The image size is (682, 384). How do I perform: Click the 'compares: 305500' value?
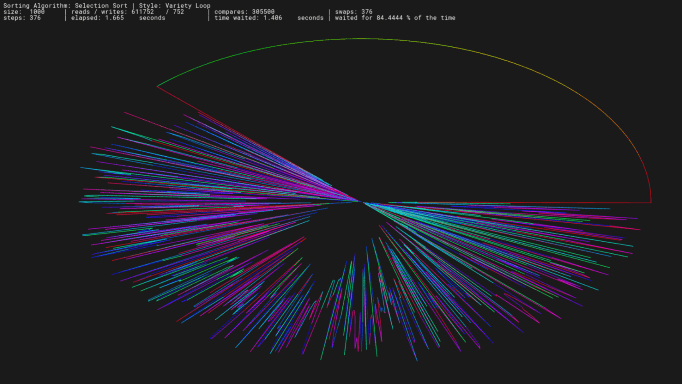pyautogui.click(x=244, y=12)
